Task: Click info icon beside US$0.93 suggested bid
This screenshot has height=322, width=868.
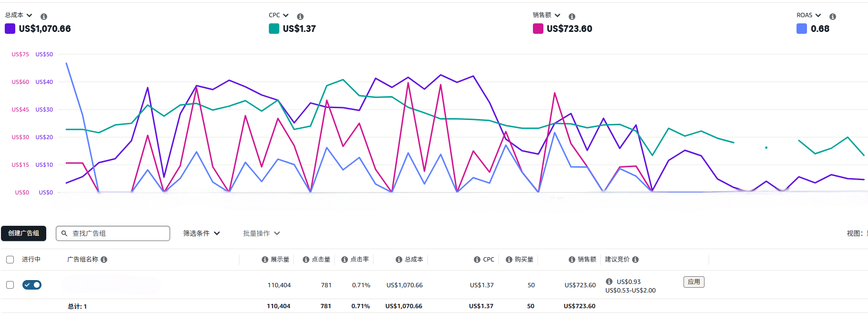Action: [609, 282]
